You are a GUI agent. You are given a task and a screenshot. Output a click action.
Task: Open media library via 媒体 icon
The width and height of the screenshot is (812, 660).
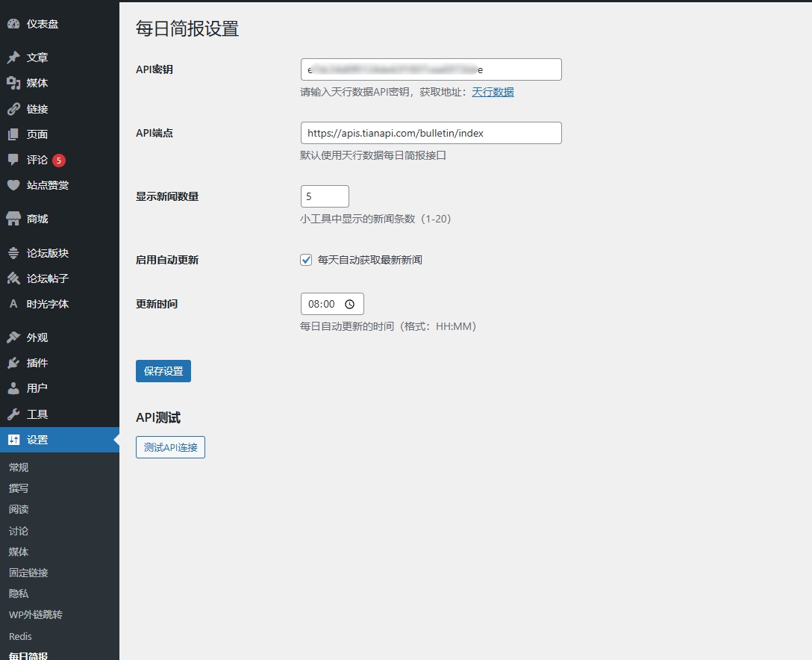13,83
